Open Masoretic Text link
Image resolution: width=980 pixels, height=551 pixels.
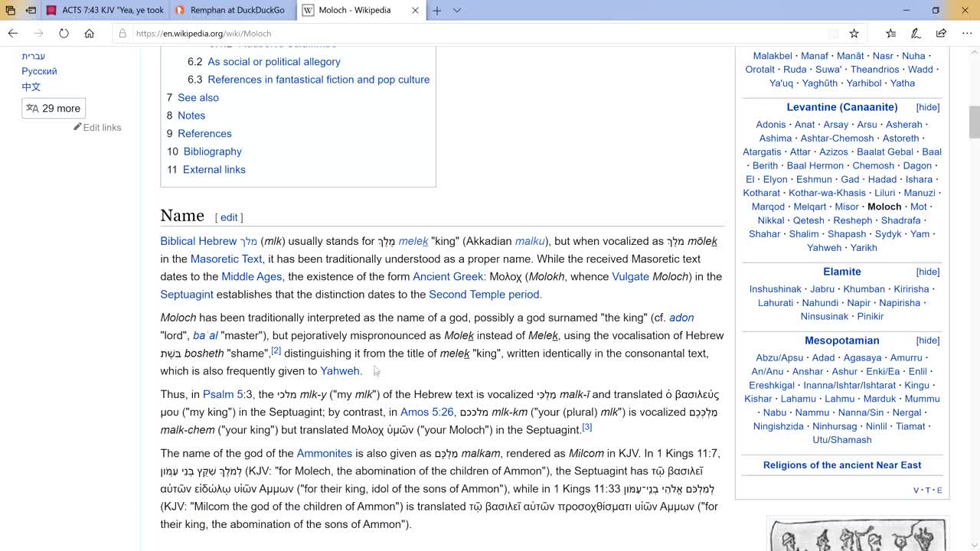(226, 259)
